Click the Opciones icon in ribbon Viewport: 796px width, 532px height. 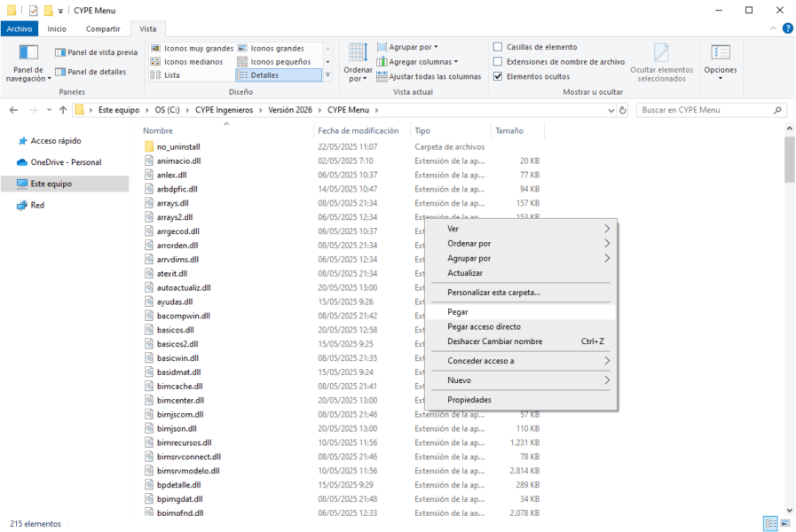[x=720, y=54]
